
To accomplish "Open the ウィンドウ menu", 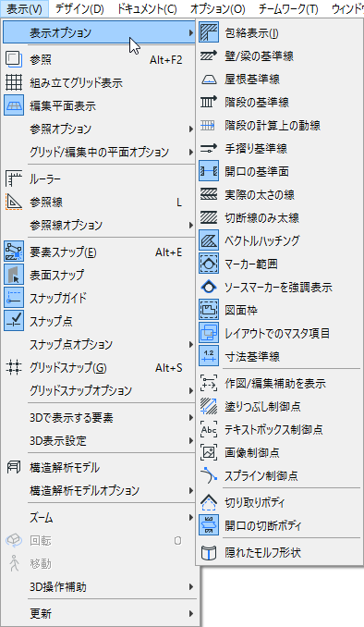I will click(347, 9).
